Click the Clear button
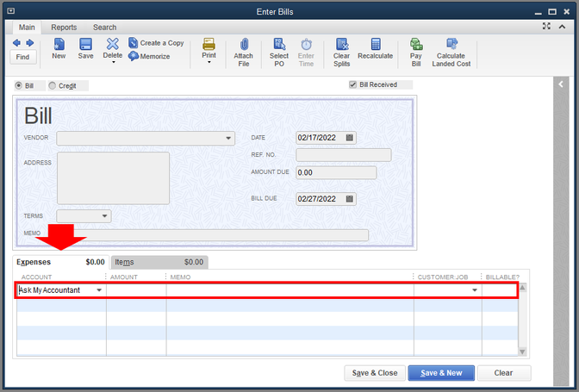 click(x=504, y=373)
